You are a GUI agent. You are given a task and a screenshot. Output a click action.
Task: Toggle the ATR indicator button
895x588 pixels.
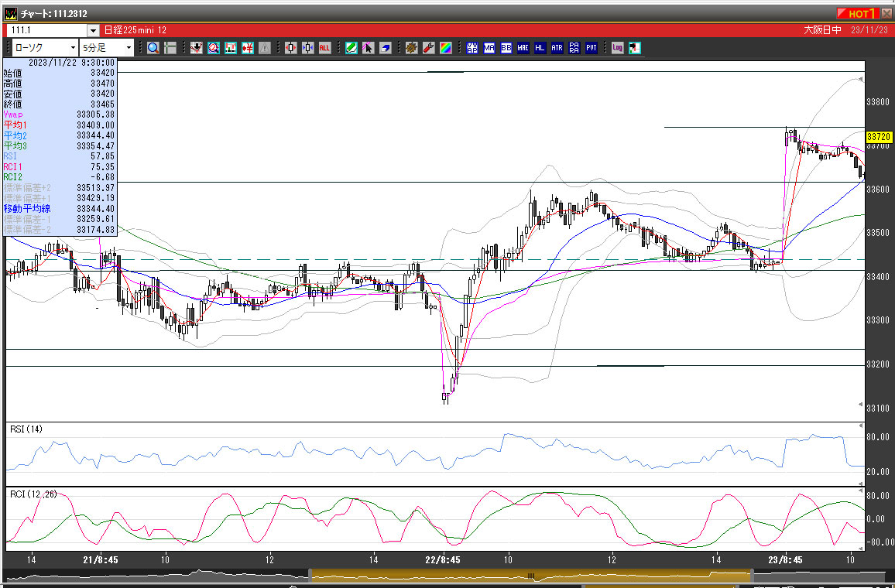557,49
